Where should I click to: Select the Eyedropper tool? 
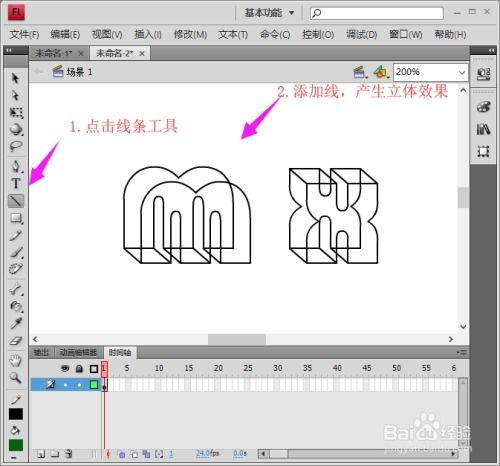point(16,323)
